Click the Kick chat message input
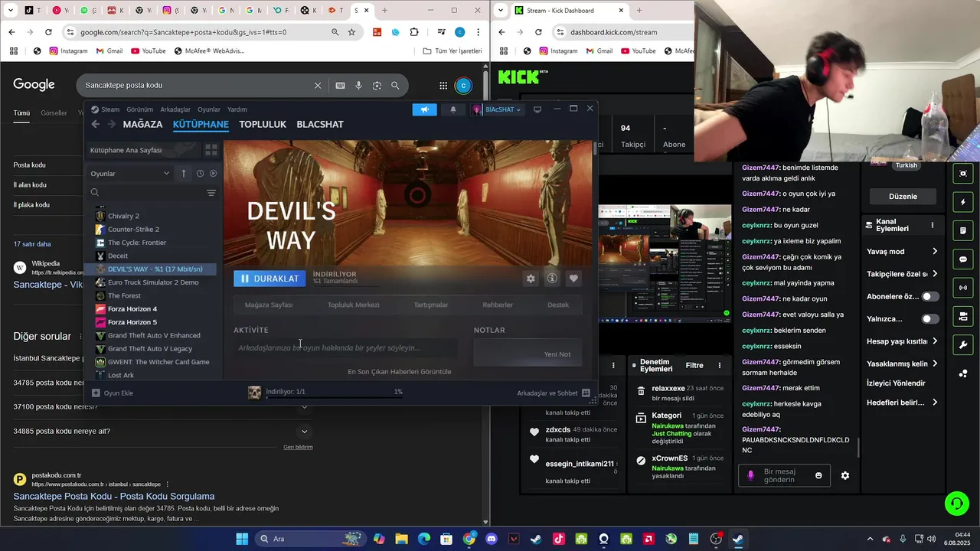Viewport: 980px width, 551px height. [x=785, y=475]
